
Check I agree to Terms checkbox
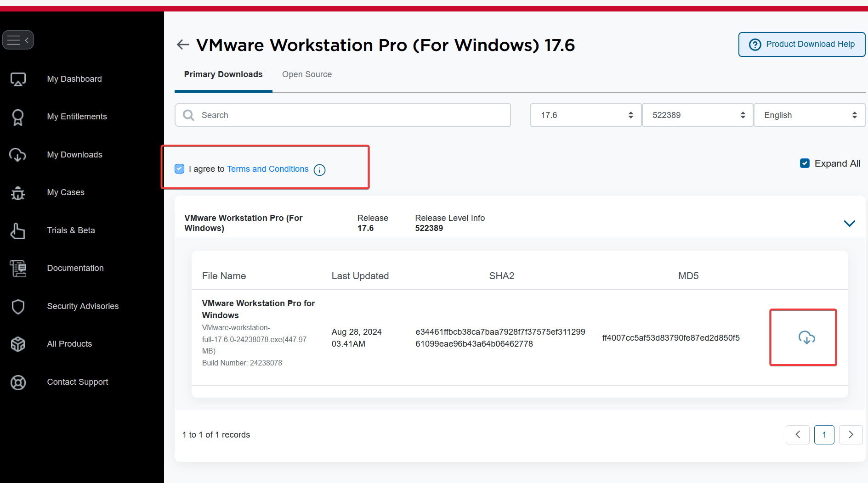pyautogui.click(x=180, y=169)
